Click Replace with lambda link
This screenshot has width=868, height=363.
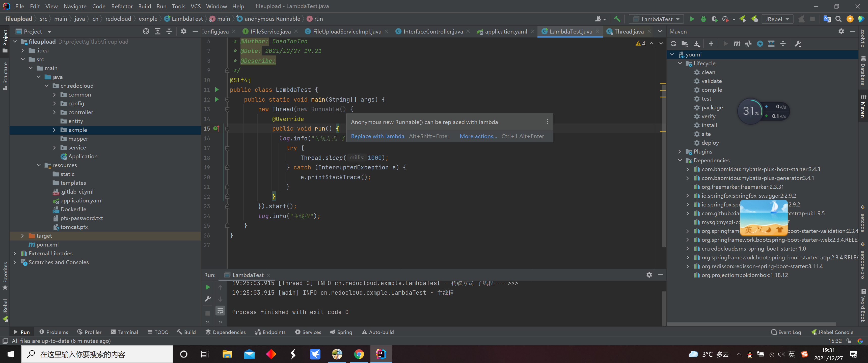tap(377, 136)
